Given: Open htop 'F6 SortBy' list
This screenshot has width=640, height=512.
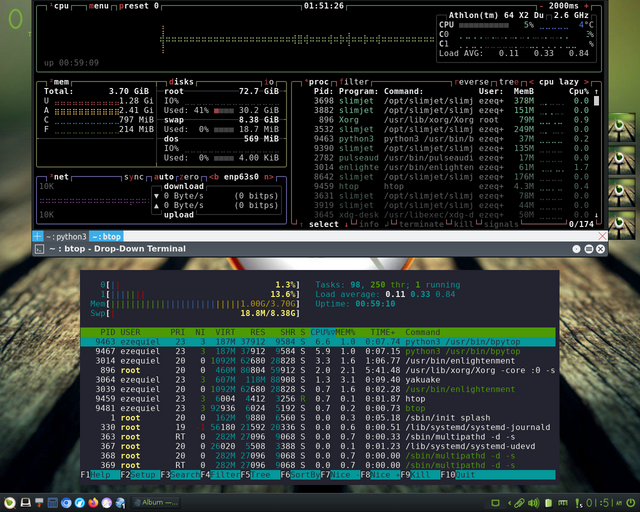Looking at the screenshot, I should (300, 475).
